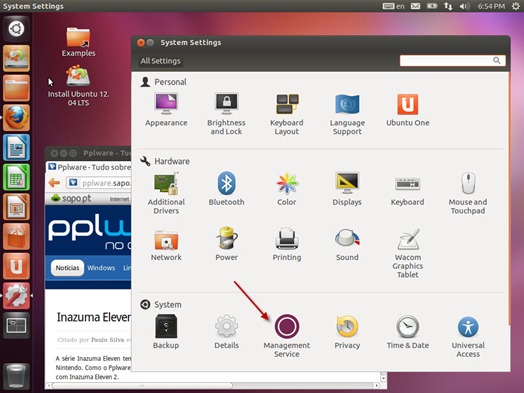Screen dimensions: 524x393
Task: Open the 6:54 PM clock menu
Action: pos(491,6)
